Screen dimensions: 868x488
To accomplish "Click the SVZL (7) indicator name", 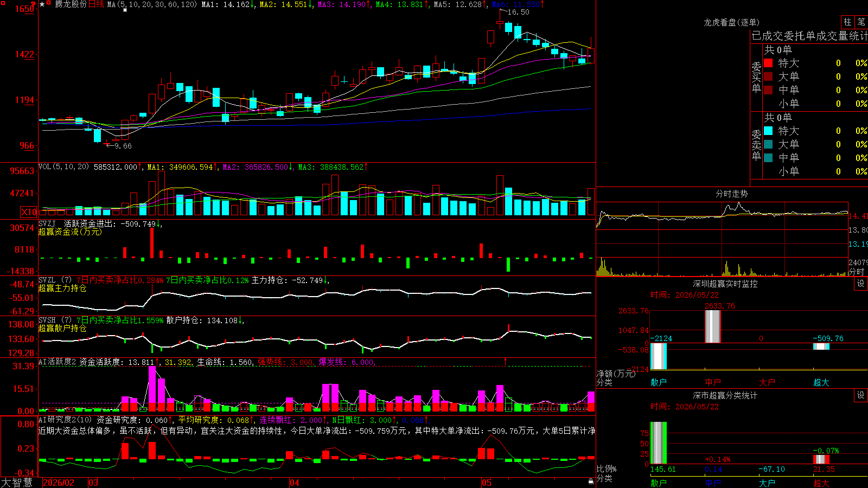I will 55,280.
